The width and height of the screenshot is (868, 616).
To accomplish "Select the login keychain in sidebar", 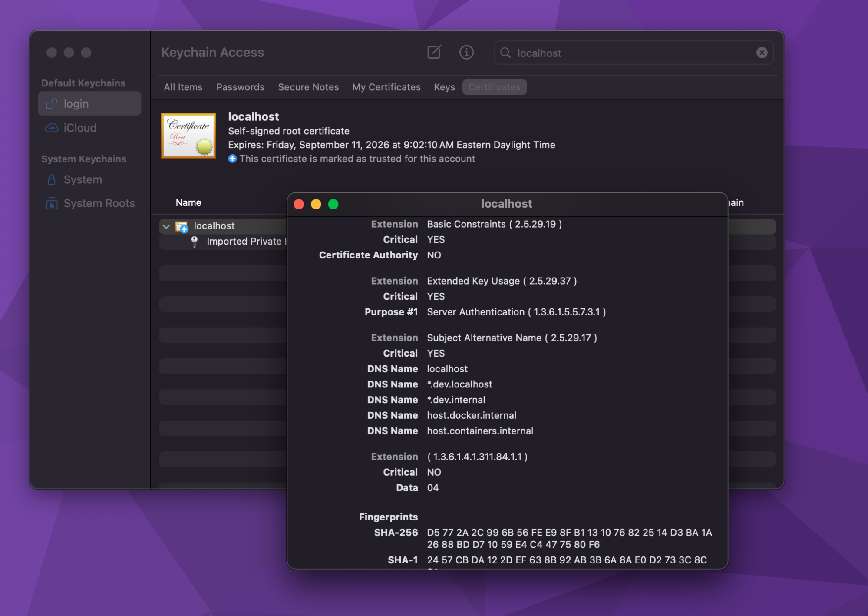I will tap(89, 103).
